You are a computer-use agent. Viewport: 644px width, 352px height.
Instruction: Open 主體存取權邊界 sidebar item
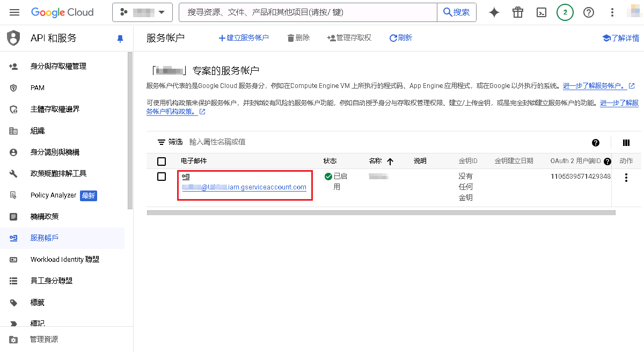(62, 109)
